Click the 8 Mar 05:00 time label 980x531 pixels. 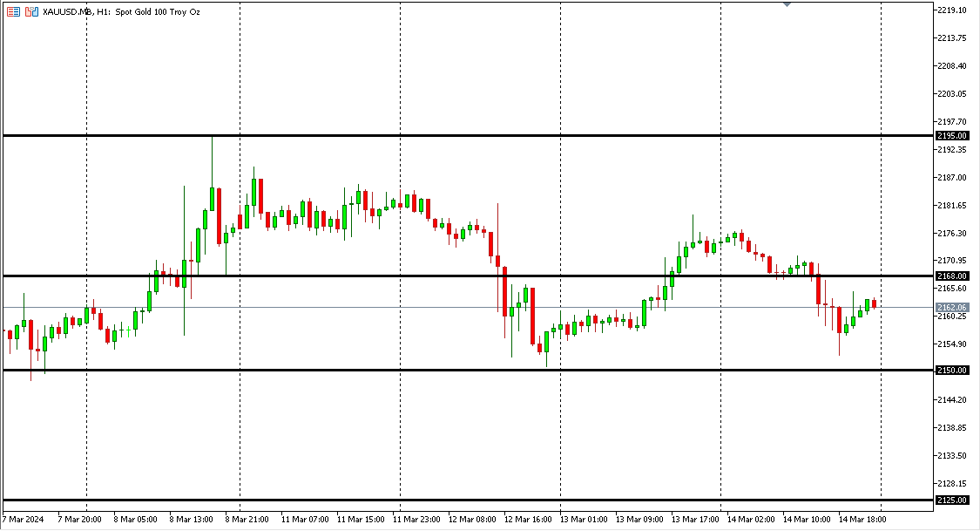pyautogui.click(x=135, y=519)
